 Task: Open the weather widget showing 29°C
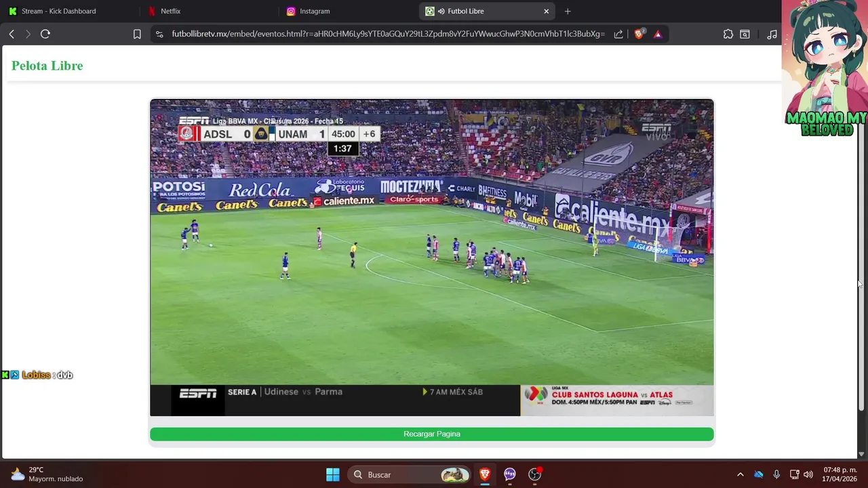[x=47, y=474]
